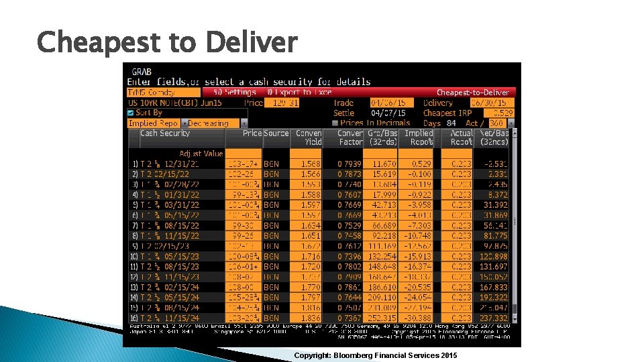Click the TYM5 Comdty ticker field

164,93
